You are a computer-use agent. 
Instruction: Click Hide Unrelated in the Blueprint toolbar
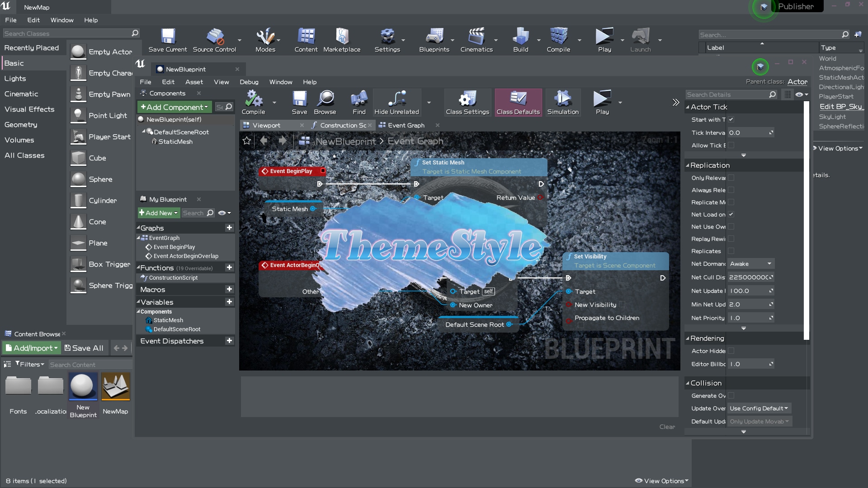click(396, 102)
